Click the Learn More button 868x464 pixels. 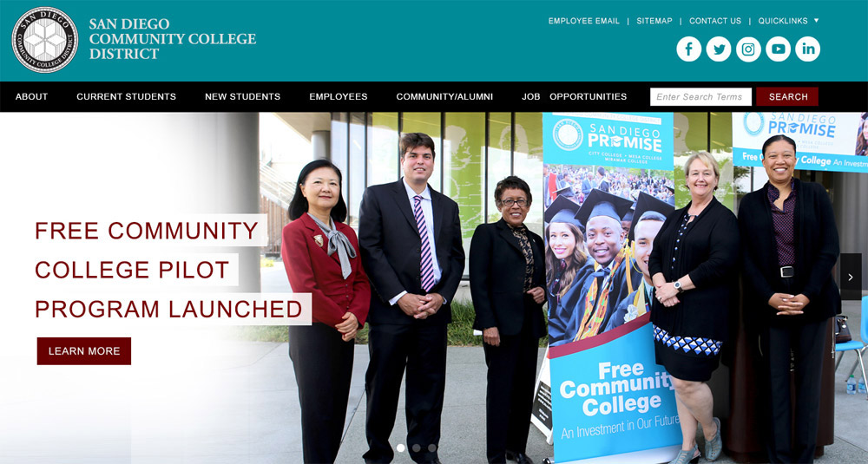(84, 351)
